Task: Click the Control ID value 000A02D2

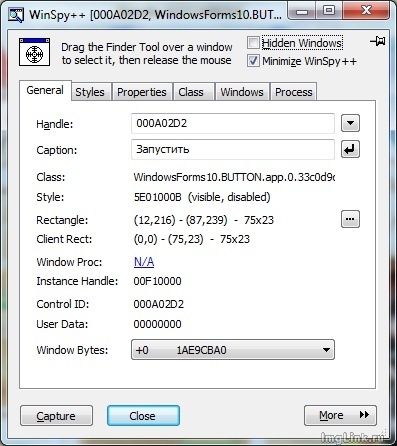Action: coord(159,304)
